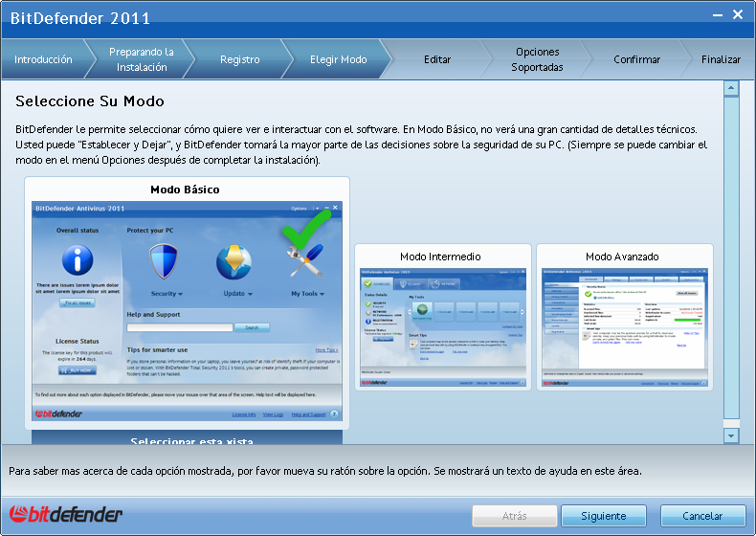Go to the Introducción step
The image size is (756, 536).
click(43, 59)
